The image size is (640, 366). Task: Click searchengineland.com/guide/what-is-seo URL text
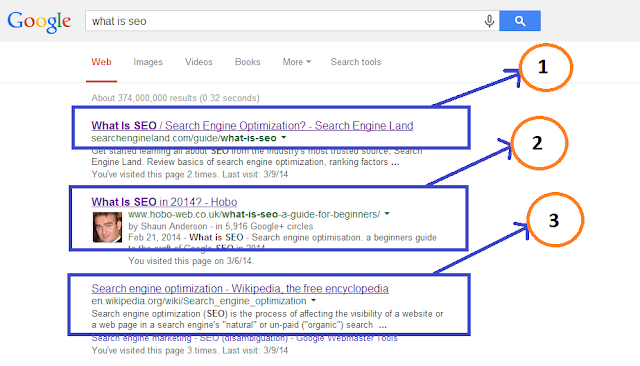[x=184, y=138]
